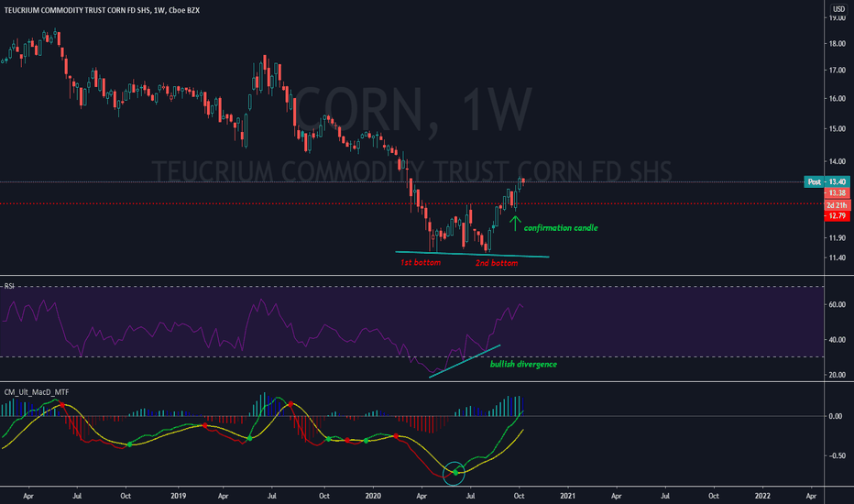Click the 2022 label on the time axis
Screen dimensions: 854x504
coord(762,496)
